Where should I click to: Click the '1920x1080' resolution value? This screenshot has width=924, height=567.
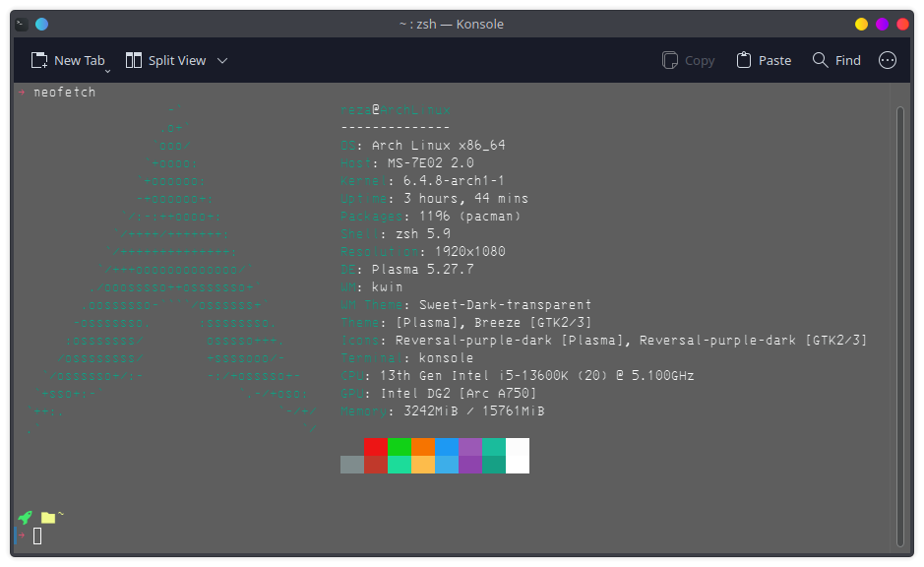[x=470, y=252]
